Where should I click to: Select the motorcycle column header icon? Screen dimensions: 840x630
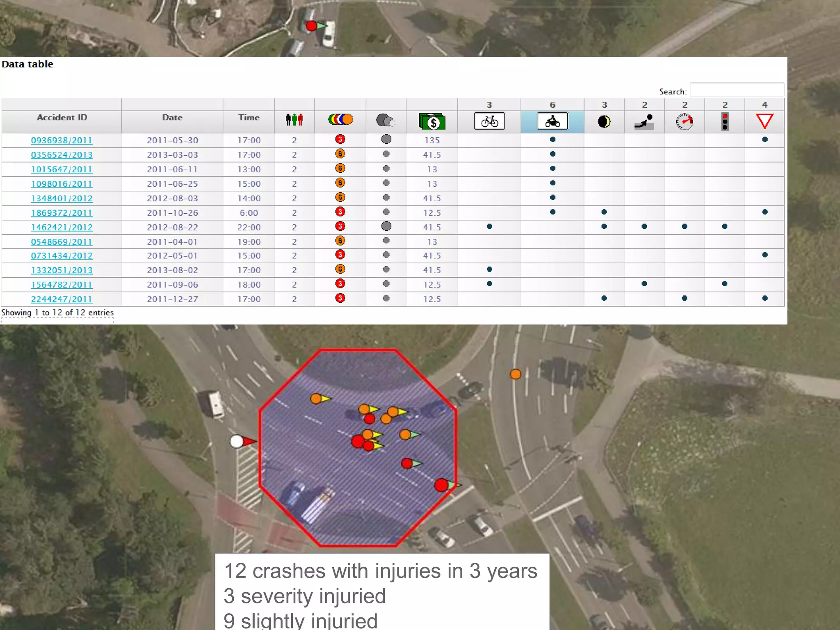coord(552,121)
